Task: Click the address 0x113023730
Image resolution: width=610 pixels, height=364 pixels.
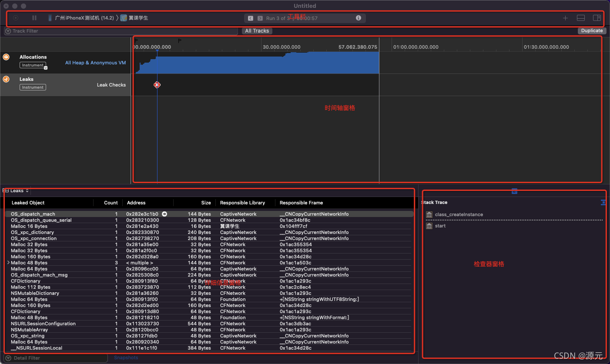Action: coord(142,324)
